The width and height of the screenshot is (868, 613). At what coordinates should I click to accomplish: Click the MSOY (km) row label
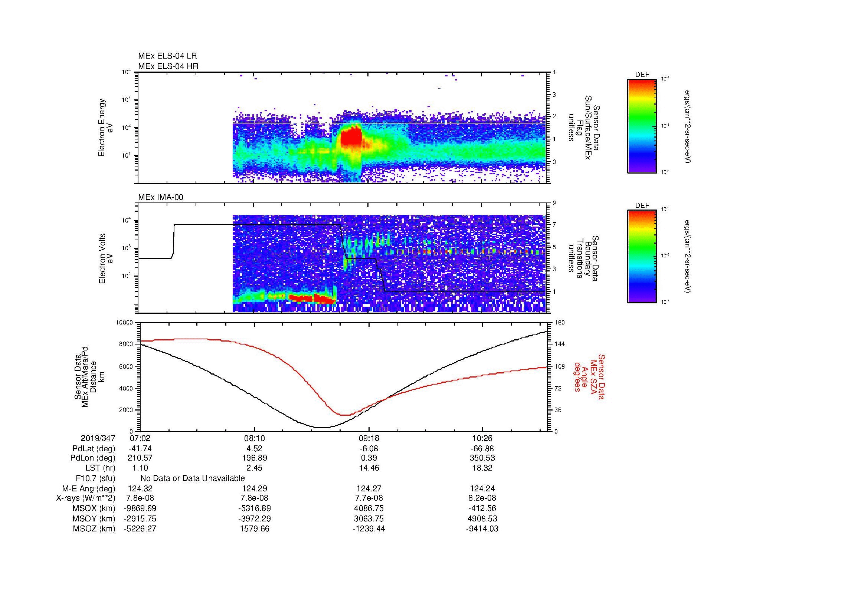coord(94,519)
